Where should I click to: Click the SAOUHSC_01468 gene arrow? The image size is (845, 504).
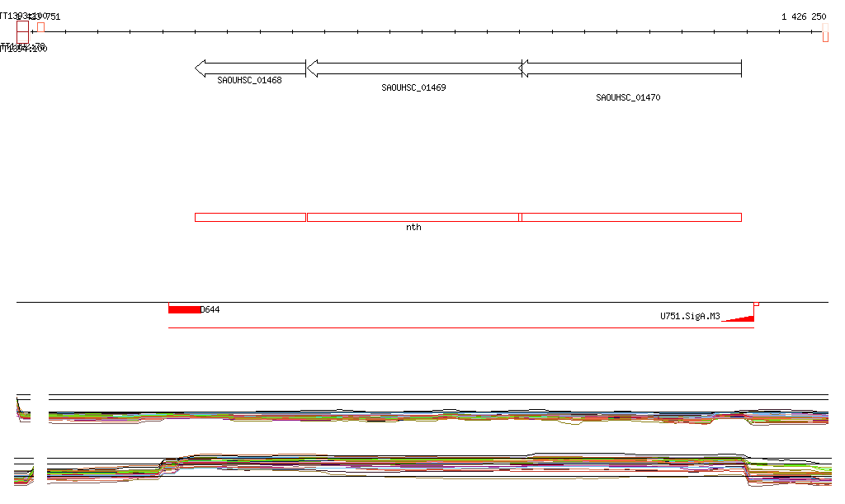pos(250,68)
